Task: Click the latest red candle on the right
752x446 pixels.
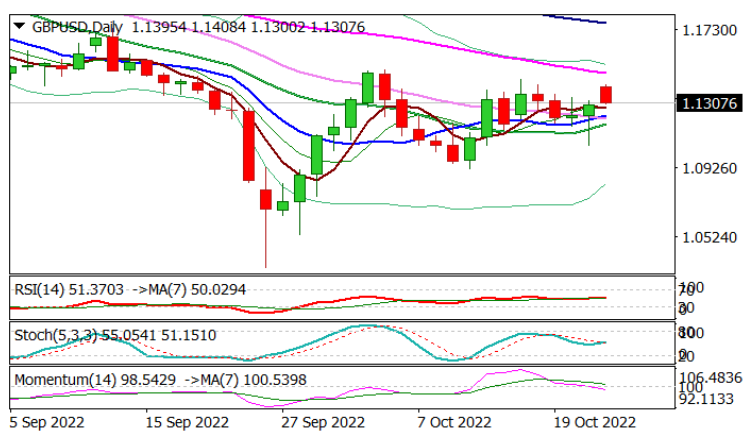Action: click(x=606, y=94)
